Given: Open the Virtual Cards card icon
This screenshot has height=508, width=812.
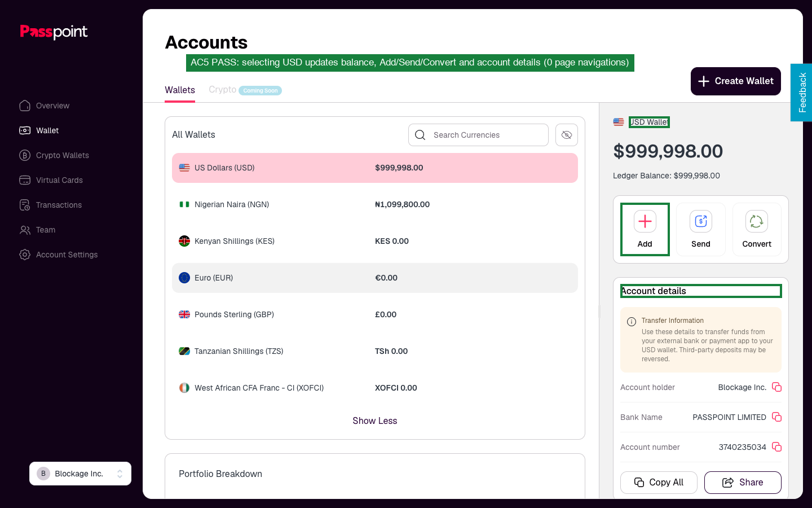Looking at the screenshot, I should point(25,180).
